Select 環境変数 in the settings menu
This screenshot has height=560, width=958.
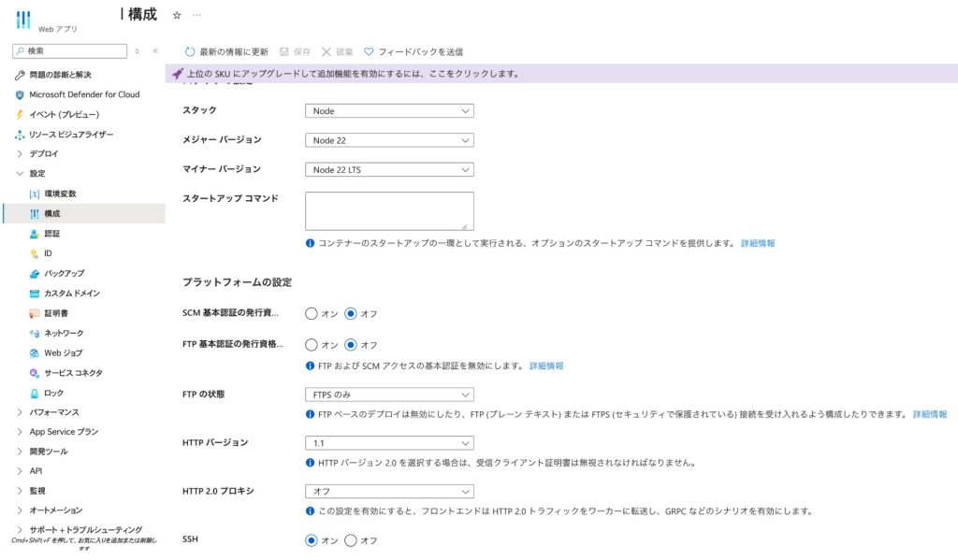(x=60, y=194)
